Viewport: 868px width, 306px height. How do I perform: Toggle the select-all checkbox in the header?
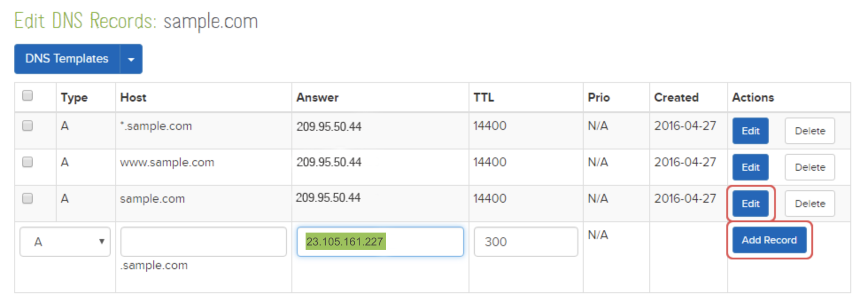pos(27,96)
